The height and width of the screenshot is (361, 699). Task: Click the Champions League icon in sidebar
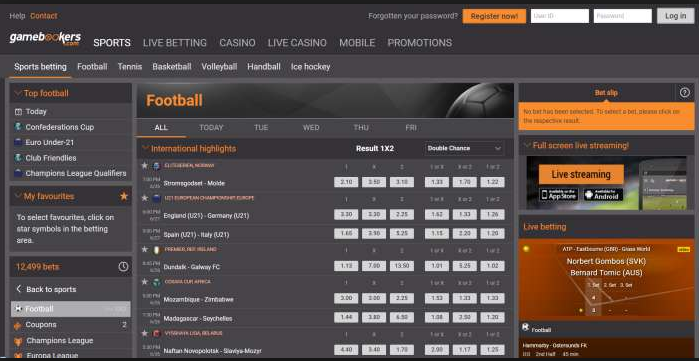click(18, 341)
